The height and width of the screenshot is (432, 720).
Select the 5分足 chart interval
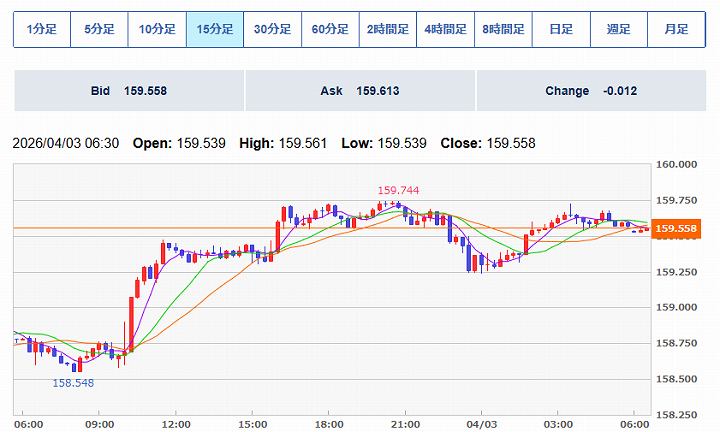[99, 29]
